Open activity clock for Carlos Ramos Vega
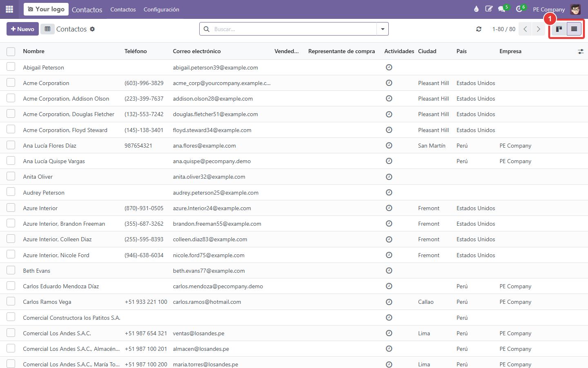588x368 pixels. [389, 302]
